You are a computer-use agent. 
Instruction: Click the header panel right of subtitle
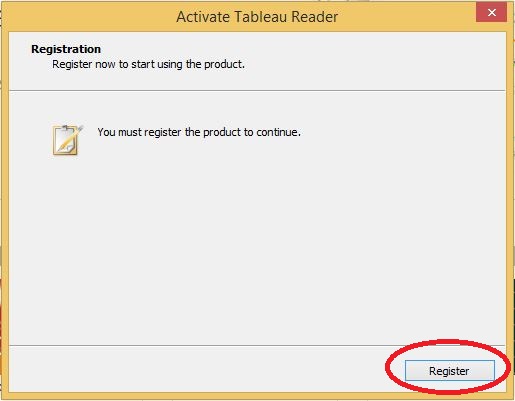(375, 60)
